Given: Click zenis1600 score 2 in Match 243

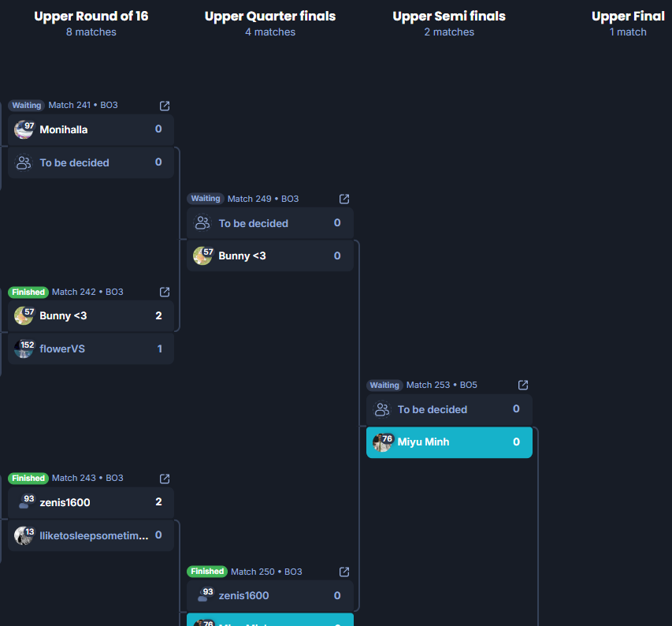Looking at the screenshot, I should [x=158, y=502].
